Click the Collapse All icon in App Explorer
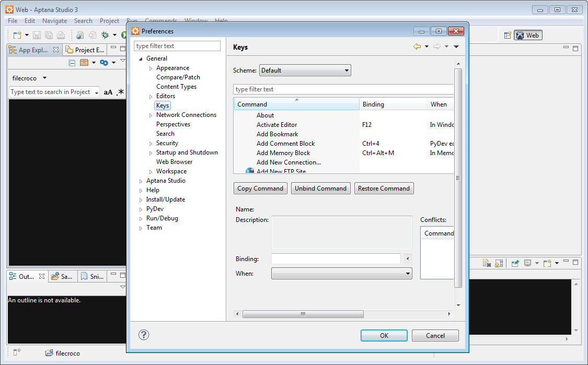 click(x=72, y=63)
